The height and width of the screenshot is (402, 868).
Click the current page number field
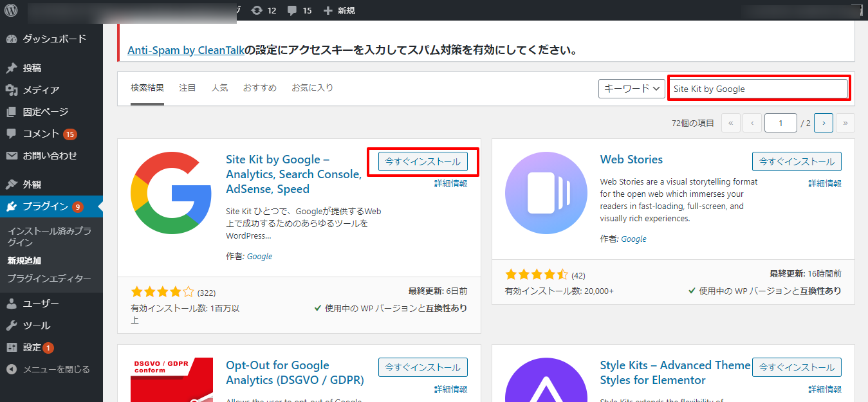pos(780,123)
